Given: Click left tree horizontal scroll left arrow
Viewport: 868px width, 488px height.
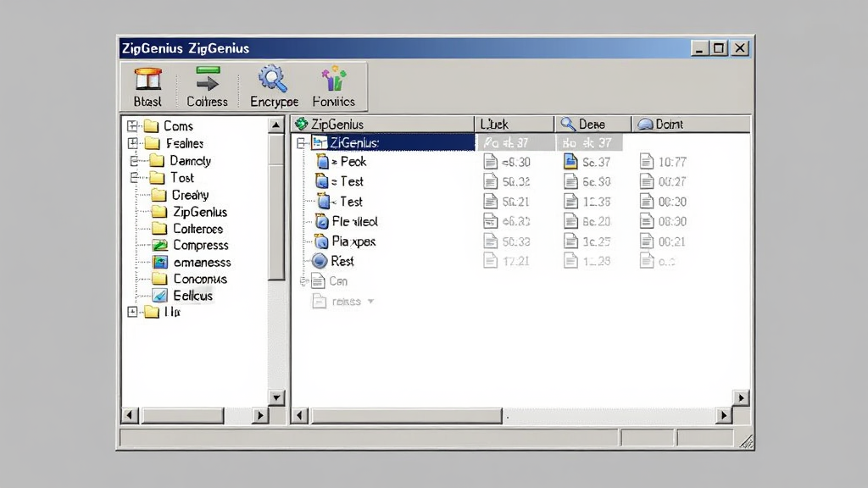Looking at the screenshot, I should point(130,415).
